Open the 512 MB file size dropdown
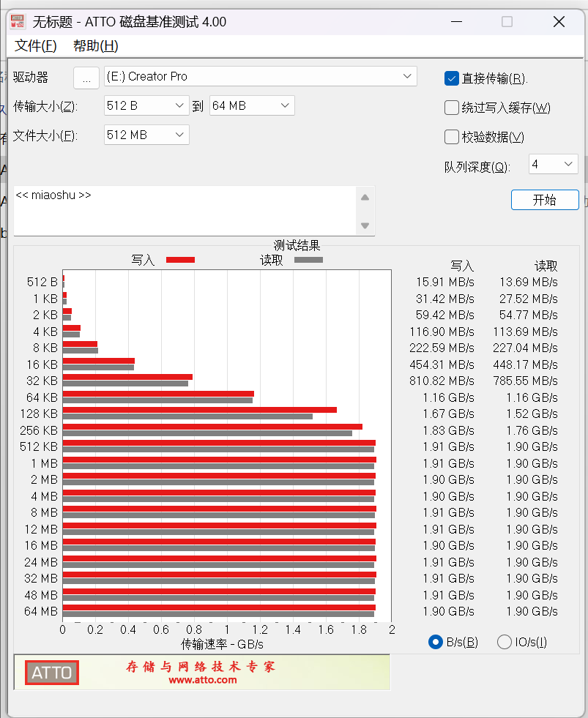 [146, 135]
